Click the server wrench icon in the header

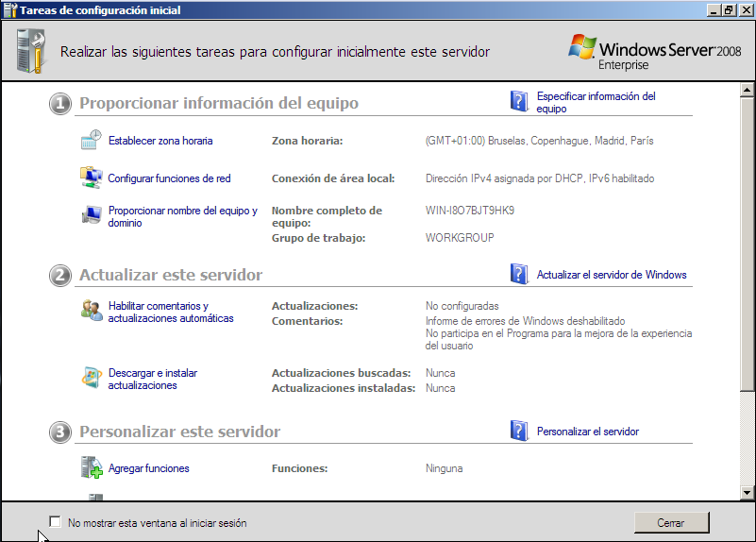point(31,51)
